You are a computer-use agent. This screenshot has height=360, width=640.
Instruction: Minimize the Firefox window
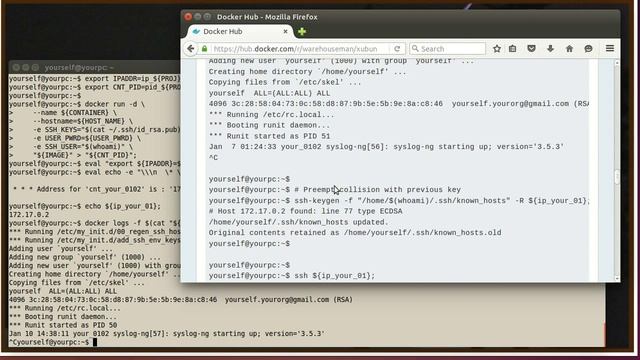pos(198,17)
